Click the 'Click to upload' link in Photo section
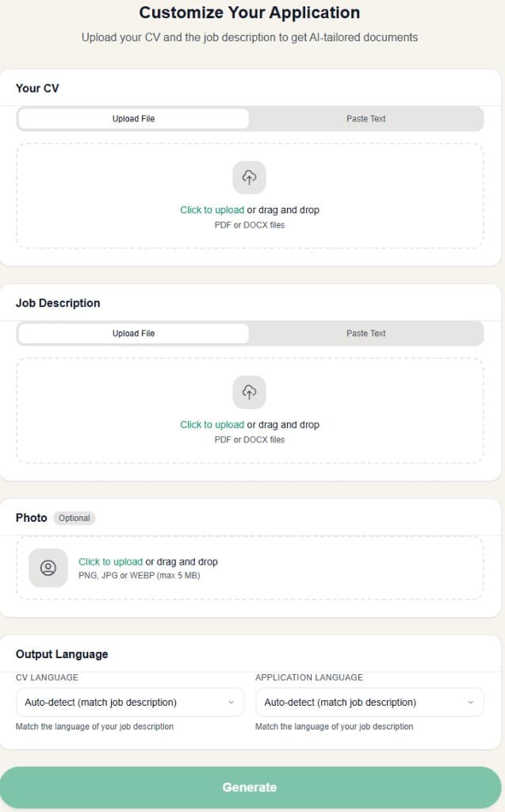This screenshot has height=812, width=505. [x=110, y=561]
